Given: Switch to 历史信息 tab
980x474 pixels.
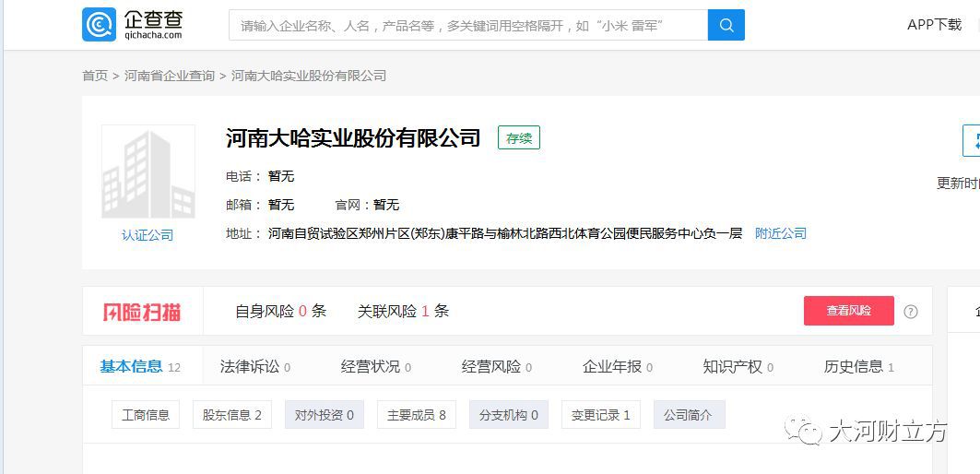Looking at the screenshot, I should point(858,366).
